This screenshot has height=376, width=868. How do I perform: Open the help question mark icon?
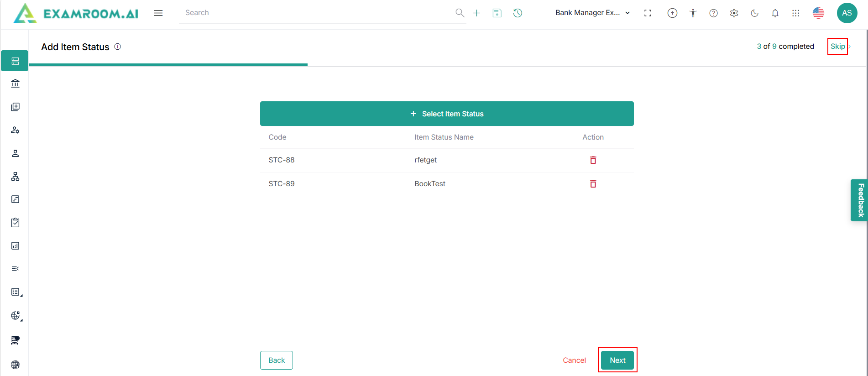click(713, 13)
